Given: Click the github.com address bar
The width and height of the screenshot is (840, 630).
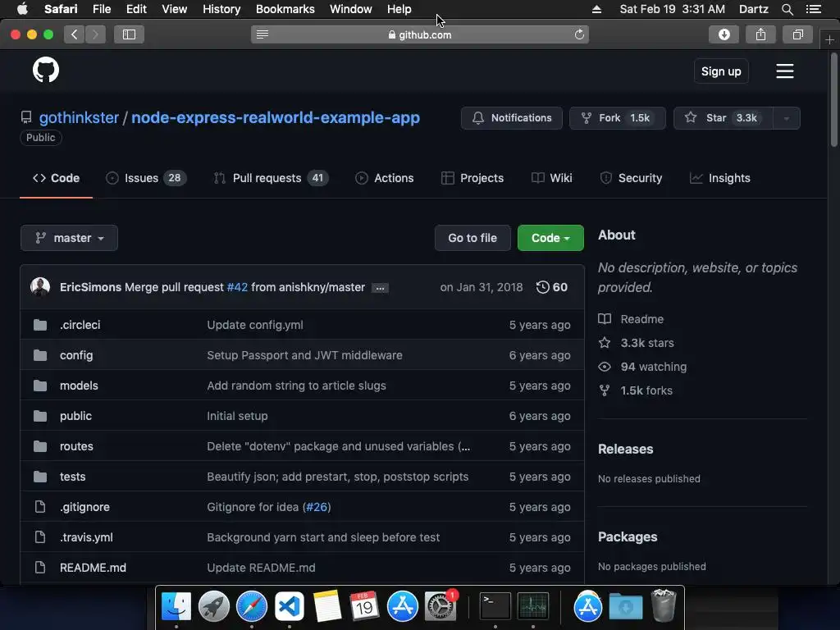Looking at the screenshot, I should (x=420, y=34).
